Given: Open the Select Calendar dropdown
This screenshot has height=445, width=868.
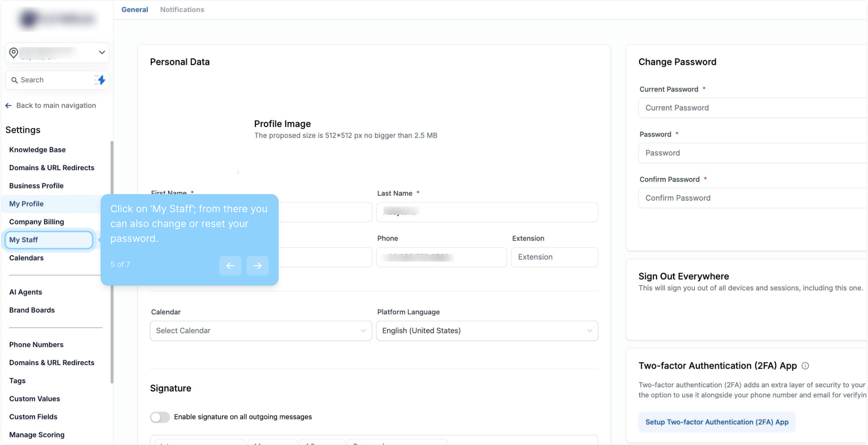Looking at the screenshot, I should point(260,331).
